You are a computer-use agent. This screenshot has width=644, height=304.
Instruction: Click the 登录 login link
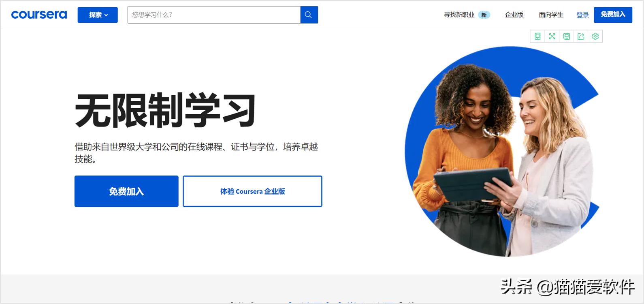pyautogui.click(x=582, y=15)
